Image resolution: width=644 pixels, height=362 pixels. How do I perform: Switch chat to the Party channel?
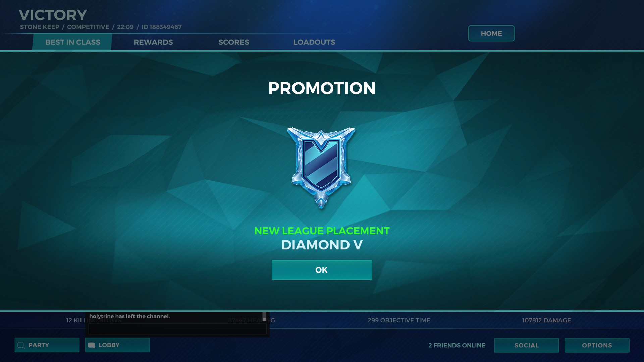(x=47, y=345)
